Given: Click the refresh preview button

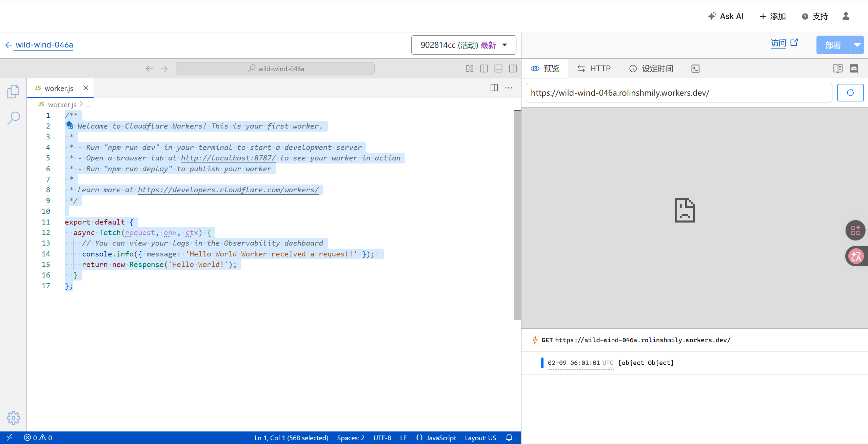Looking at the screenshot, I should pos(850,93).
